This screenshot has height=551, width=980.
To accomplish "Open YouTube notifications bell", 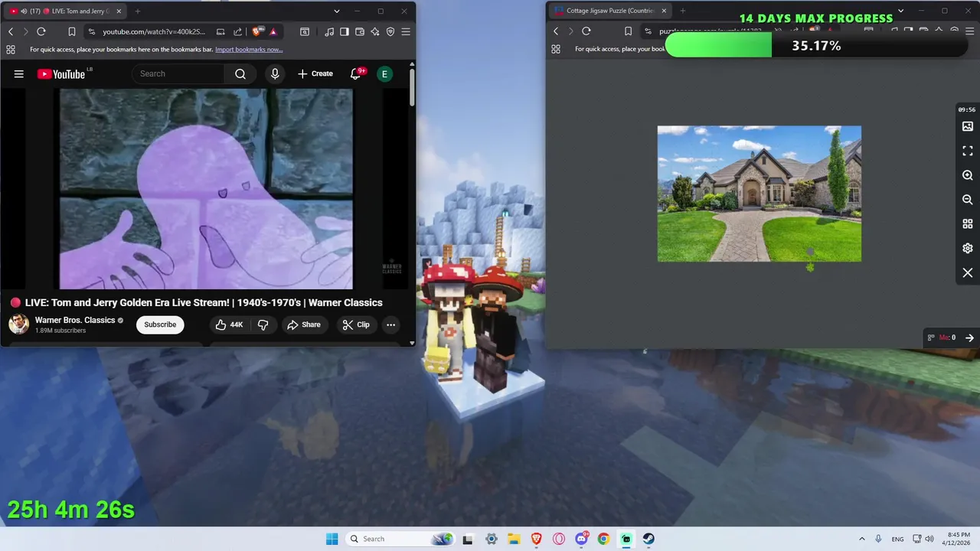I will click(355, 73).
